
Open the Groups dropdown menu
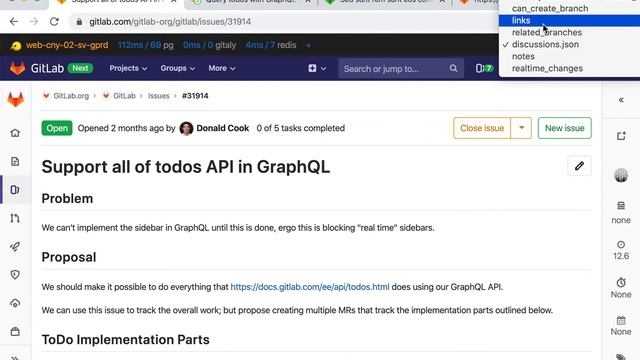pyautogui.click(x=178, y=68)
